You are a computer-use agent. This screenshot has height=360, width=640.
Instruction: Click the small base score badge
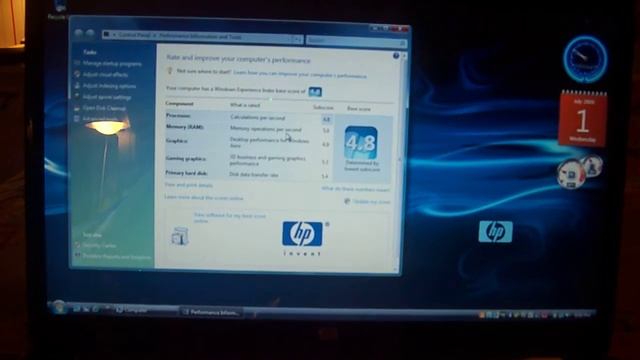click(x=315, y=92)
